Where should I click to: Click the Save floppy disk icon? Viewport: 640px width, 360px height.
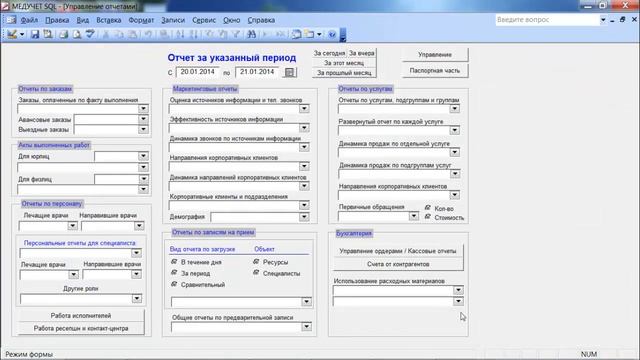pos(35,35)
